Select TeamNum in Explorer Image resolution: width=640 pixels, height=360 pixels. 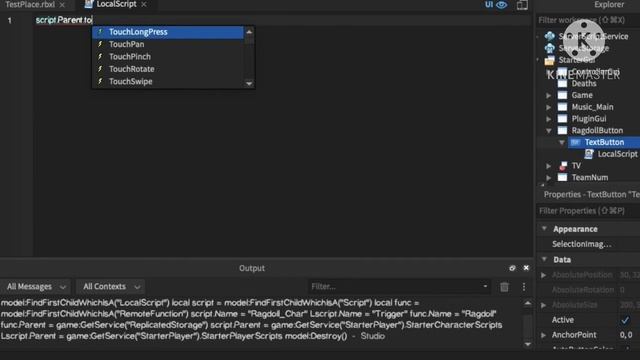[589, 178]
